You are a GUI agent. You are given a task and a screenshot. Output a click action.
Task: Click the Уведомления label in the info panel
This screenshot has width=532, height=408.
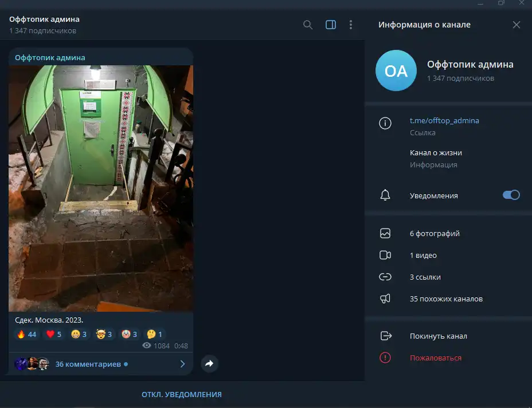433,195
